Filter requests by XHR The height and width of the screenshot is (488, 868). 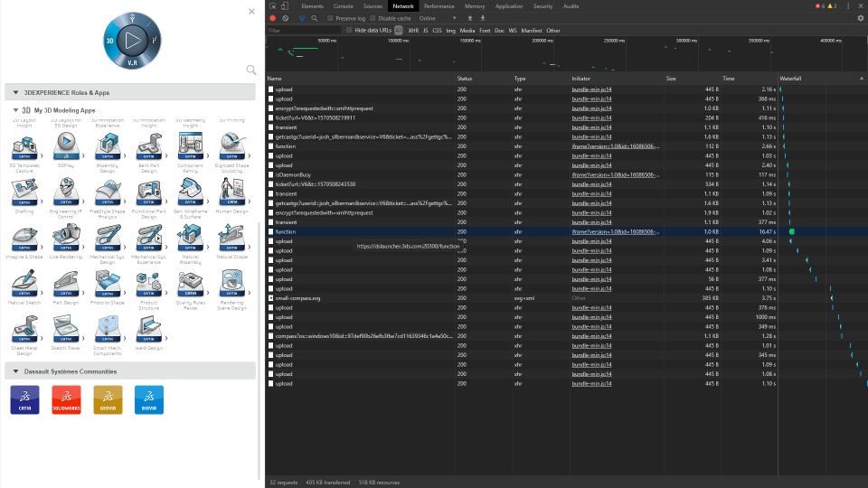(x=413, y=31)
